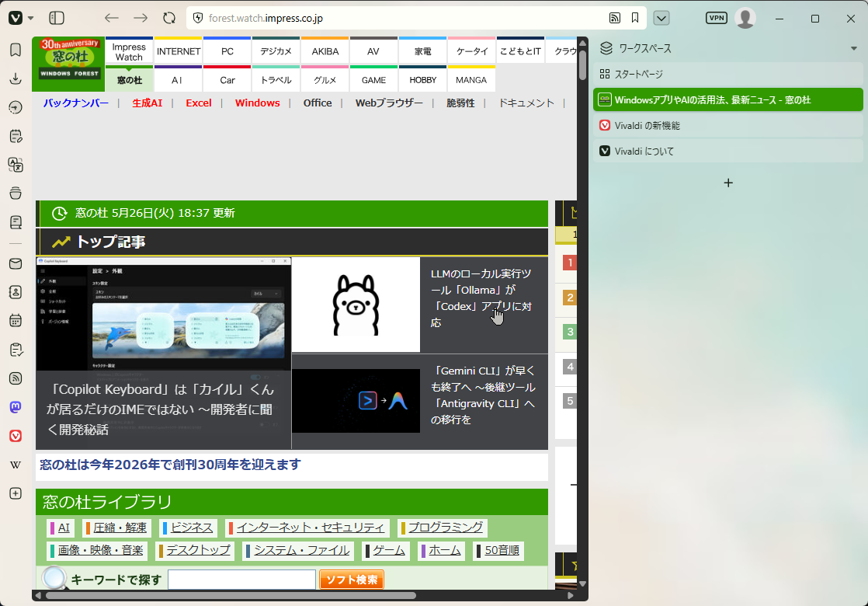Open the Copilot Keyboard article thumbnail
Viewport: 868px width, 606px height.
coord(163,314)
